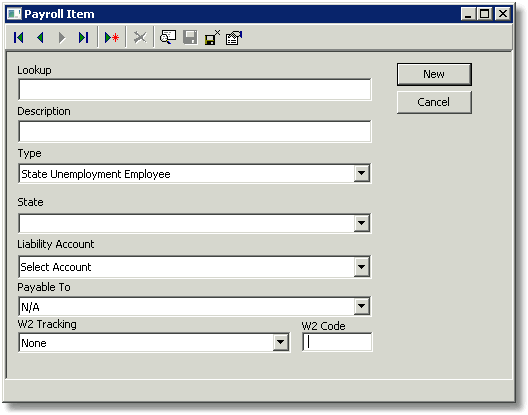Go to the next record
This screenshot has height=415, width=528.
click(x=62, y=37)
